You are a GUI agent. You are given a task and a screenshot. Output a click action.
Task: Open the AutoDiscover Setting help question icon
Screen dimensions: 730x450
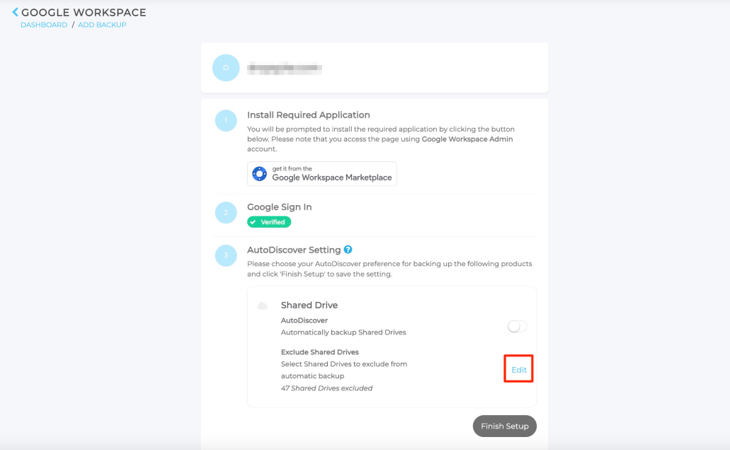point(348,249)
